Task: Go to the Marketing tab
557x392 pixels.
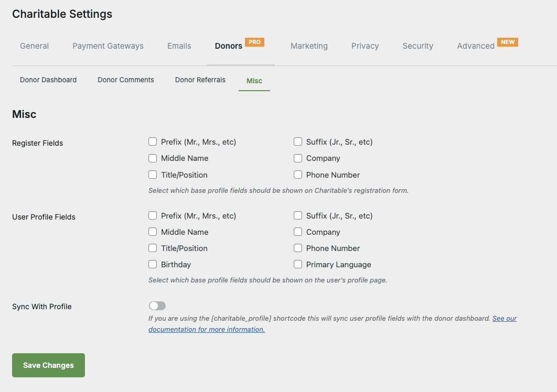Action: [x=309, y=46]
